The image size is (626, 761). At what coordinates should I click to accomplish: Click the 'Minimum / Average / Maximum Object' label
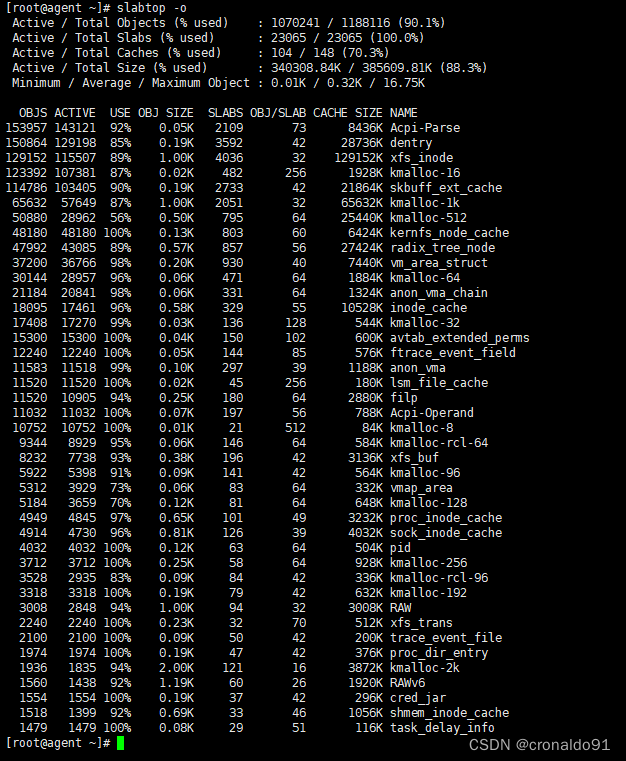(x=131, y=83)
